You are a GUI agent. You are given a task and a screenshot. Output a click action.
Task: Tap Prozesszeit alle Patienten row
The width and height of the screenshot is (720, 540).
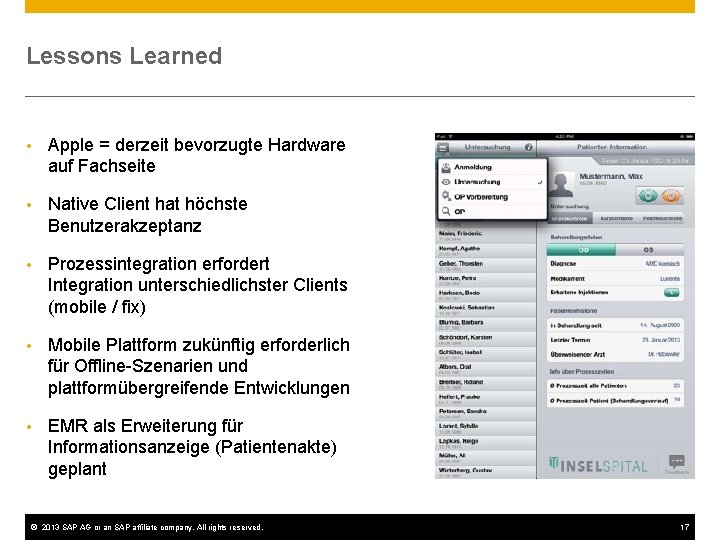coord(615,386)
